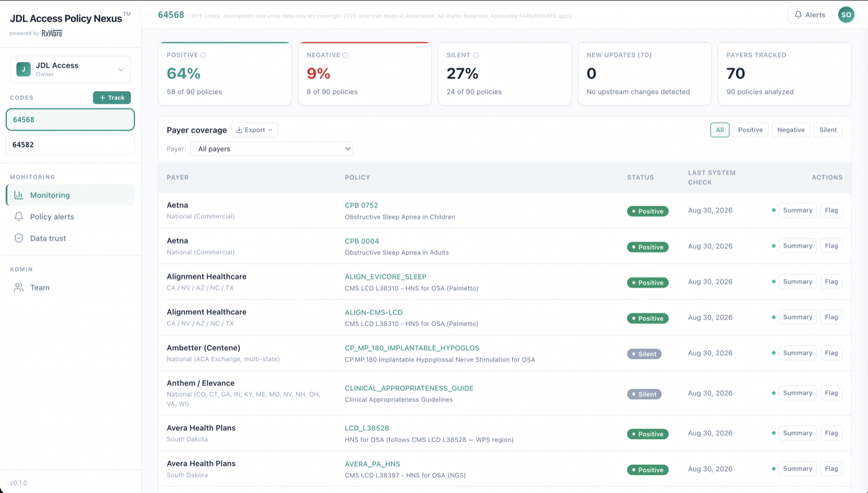Click the Payer column header
The height and width of the screenshot is (493, 868).
(x=177, y=178)
